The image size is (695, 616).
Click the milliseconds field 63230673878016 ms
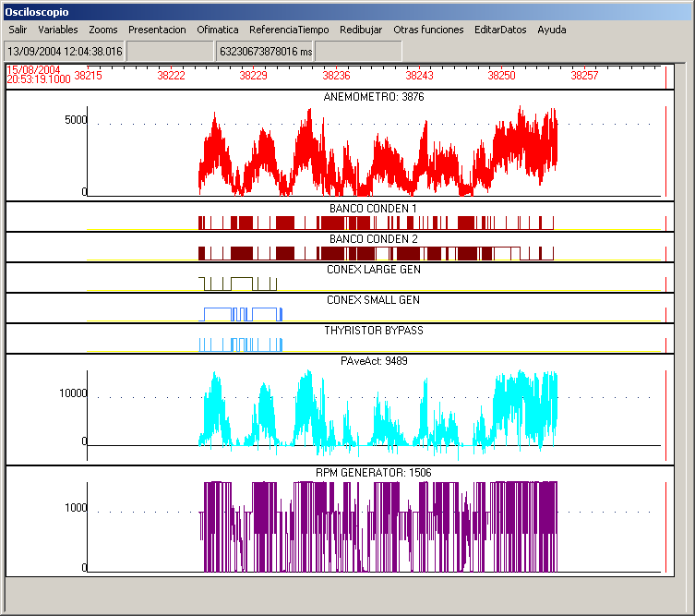[264, 52]
